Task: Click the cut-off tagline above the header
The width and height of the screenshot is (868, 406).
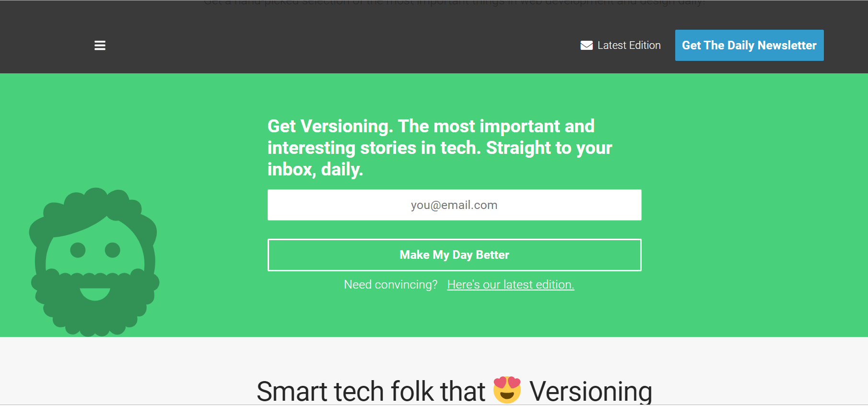Action: pyautogui.click(x=454, y=3)
